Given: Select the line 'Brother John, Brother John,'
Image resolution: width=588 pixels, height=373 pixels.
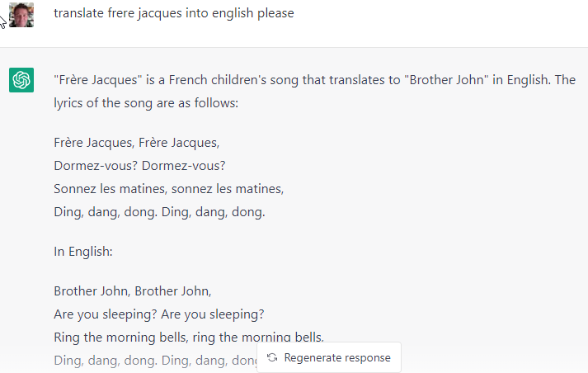Looking at the screenshot, I should click(133, 291).
